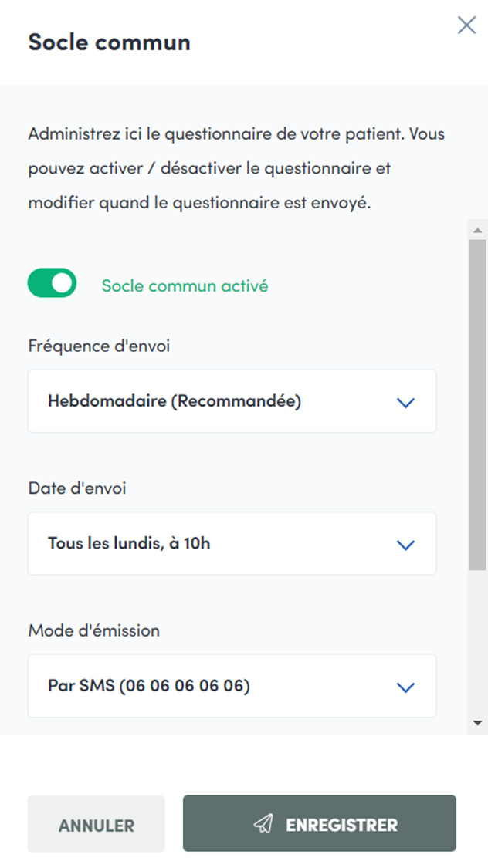This screenshot has width=488, height=868.
Task: Click the ANNULER button
Action: pyautogui.click(x=97, y=825)
